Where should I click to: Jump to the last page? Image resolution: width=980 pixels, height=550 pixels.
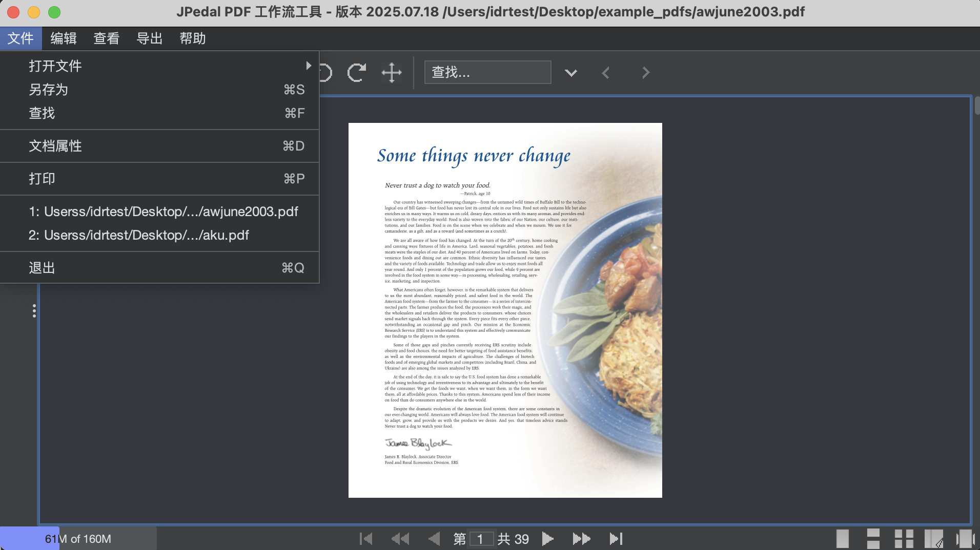click(x=617, y=538)
